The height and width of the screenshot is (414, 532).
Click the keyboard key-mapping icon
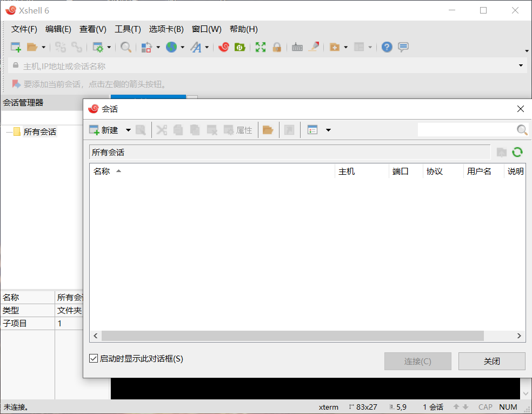coord(297,47)
